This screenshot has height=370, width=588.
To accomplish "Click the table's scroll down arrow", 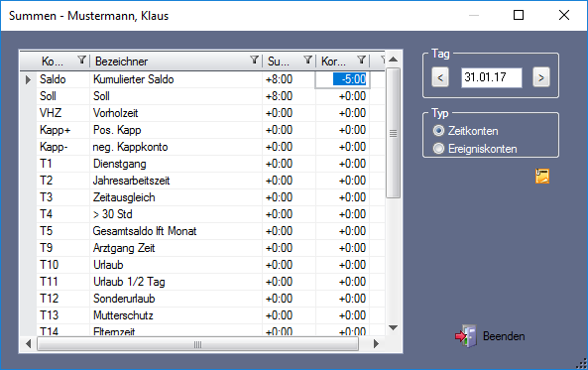I will pos(393,327).
